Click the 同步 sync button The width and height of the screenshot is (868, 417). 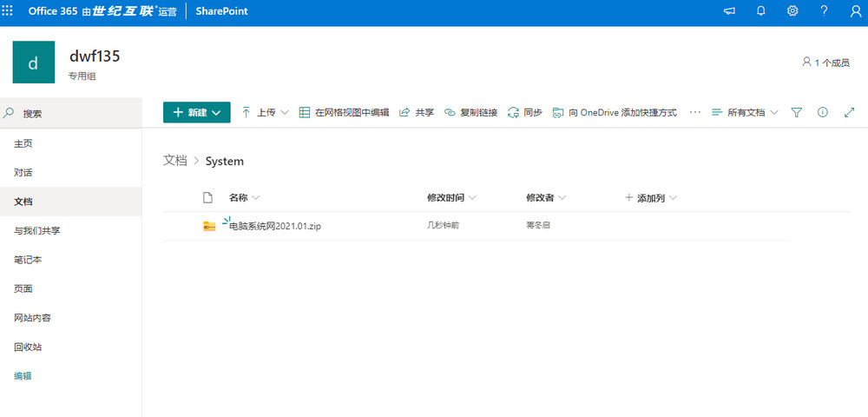[x=525, y=113]
